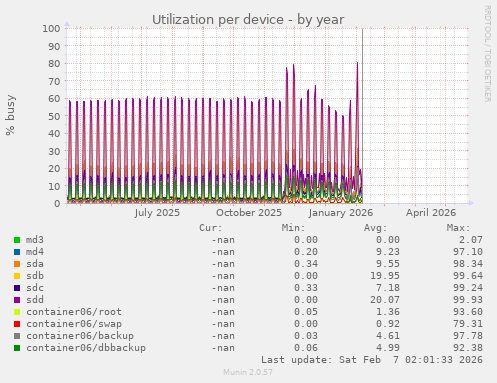
Task: Click the sdd average value 20.07
Action: click(x=385, y=300)
